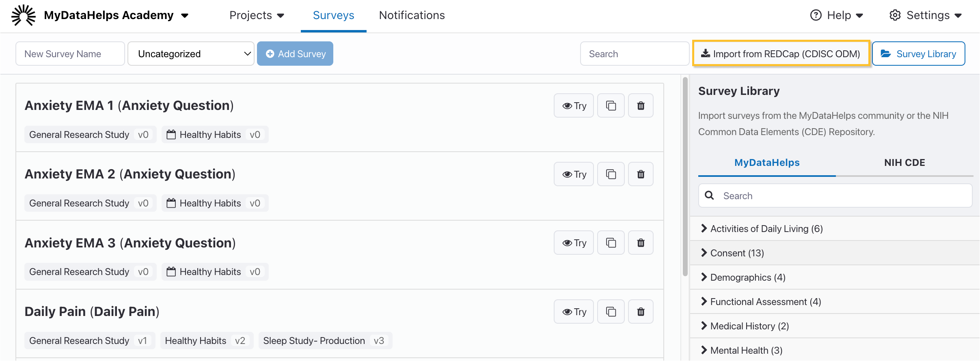Preview Anxiety EMA 1 with Try button

click(x=574, y=106)
